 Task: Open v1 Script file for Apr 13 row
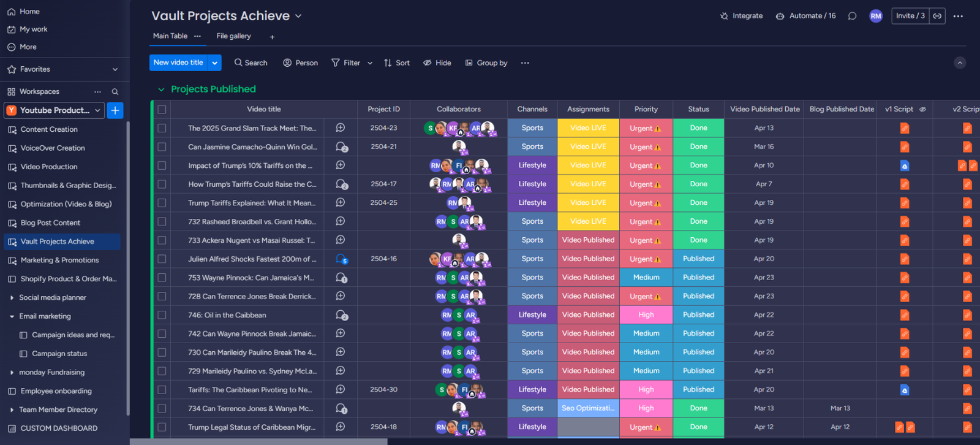tap(904, 128)
